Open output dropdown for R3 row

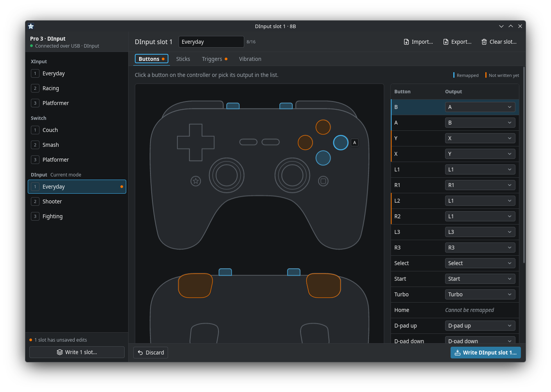[480, 248]
